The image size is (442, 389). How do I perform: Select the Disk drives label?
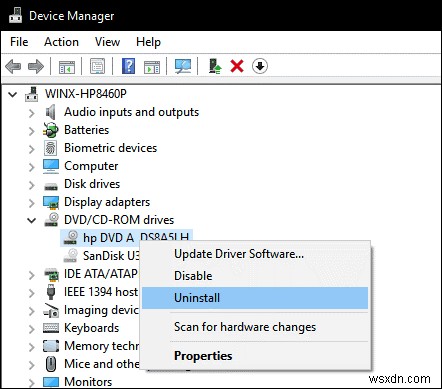point(92,184)
